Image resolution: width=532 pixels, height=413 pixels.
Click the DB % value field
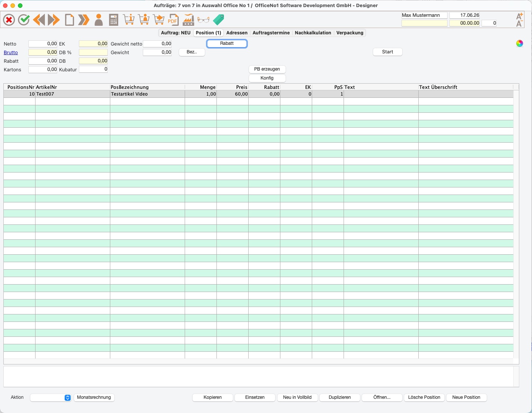[x=93, y=53]
